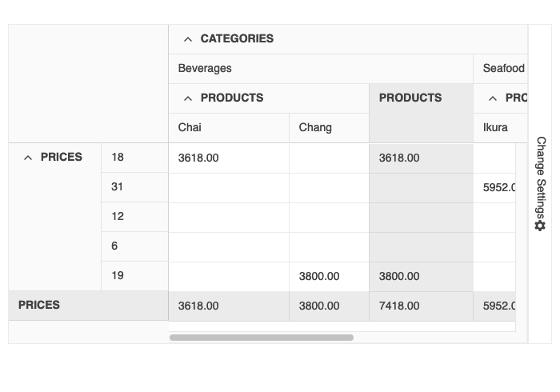The image size is (560, 392).
Task: Click the 7418.00 grand total cell
Action: pyautogui.click(x=399, y=306)
